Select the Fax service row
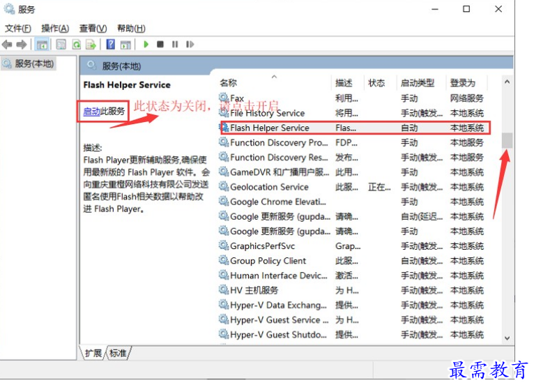The image size is (534, 392). 353,98
